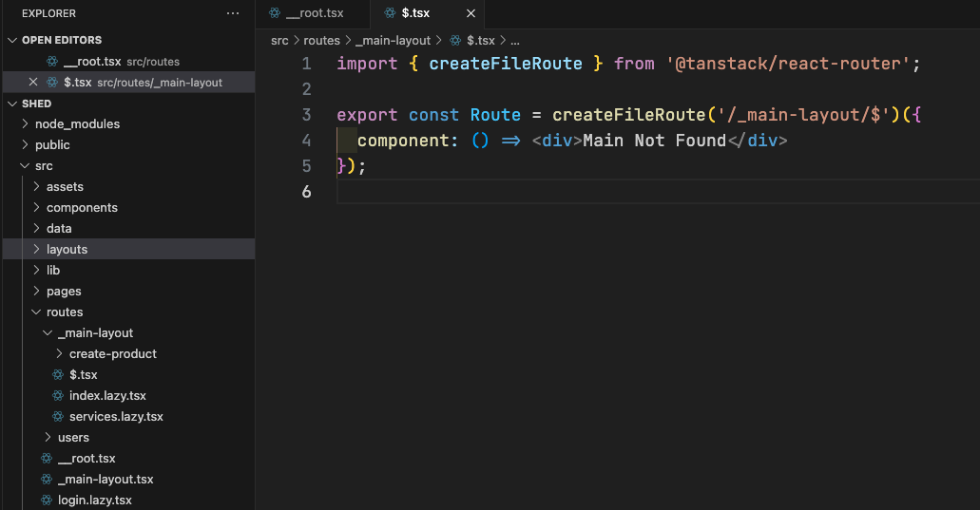The image size is (980, 510).
Task: Click React icon on __root.tsx tab
Action: coord(275,12)
